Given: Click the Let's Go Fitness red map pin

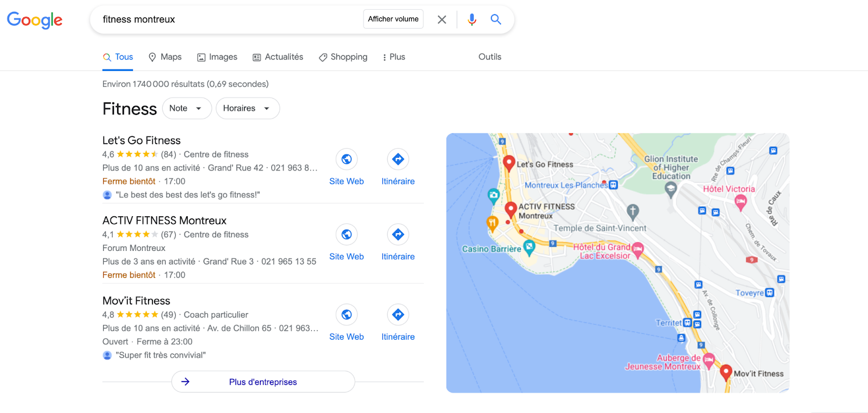Looking at the screenshot, I should [x=509, y=163].
